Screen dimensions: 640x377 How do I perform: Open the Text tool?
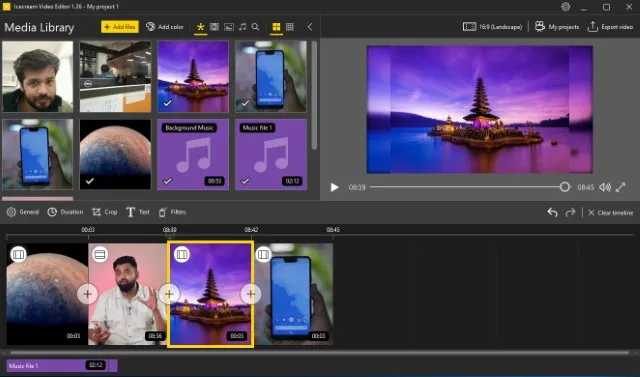point(138,212)
